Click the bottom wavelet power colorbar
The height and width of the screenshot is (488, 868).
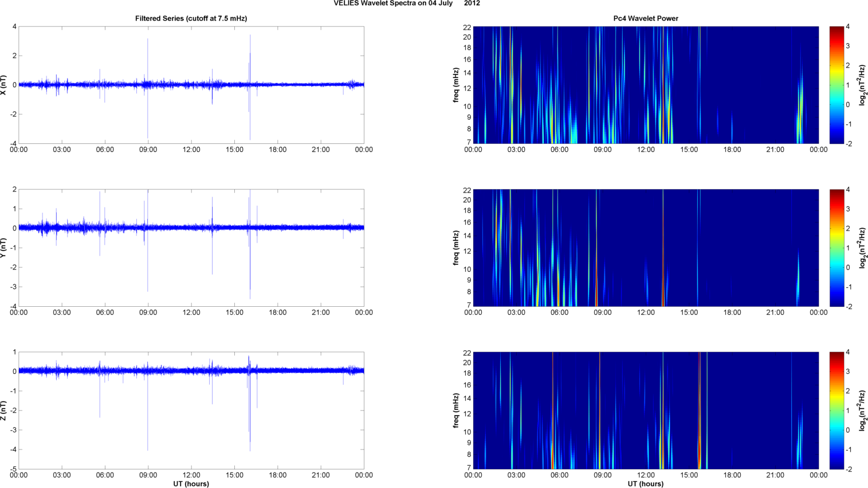(836, 411)
